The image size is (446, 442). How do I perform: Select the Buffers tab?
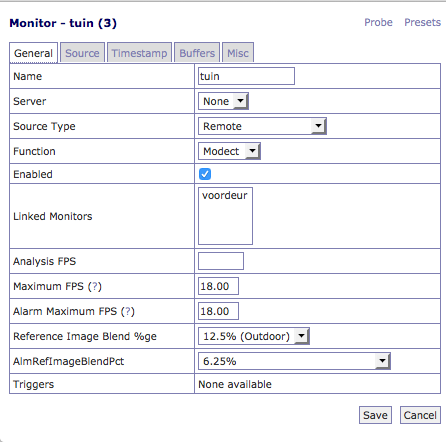coord(197,53)
